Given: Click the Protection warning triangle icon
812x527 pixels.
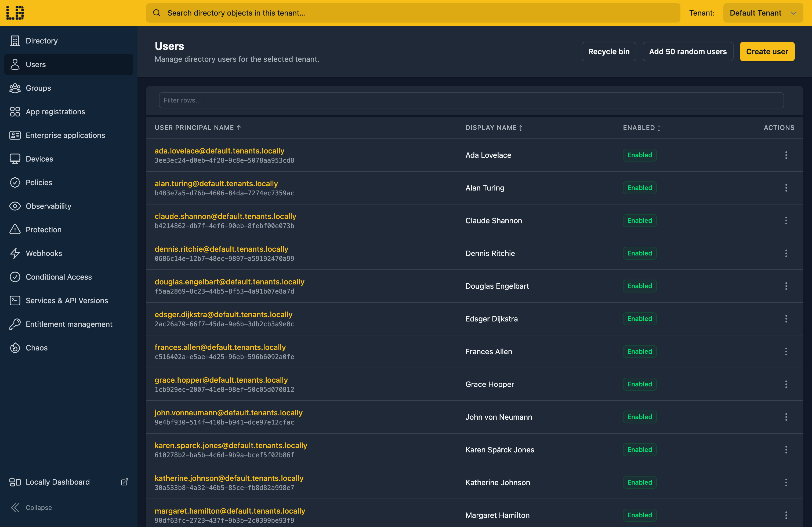Looking at the screenshot, I should pos(15,230).
